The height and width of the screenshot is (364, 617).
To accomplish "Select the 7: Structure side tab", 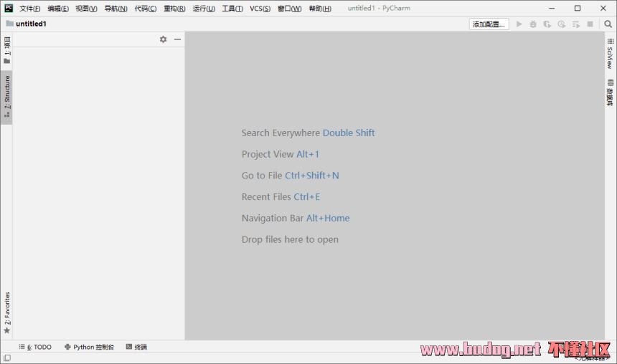I will [6, 97].
